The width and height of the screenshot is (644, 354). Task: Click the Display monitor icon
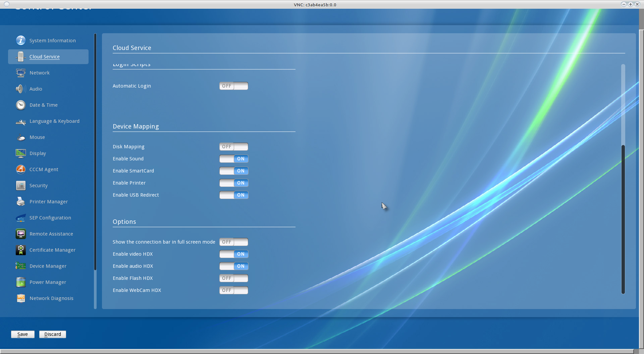(21, 153)
